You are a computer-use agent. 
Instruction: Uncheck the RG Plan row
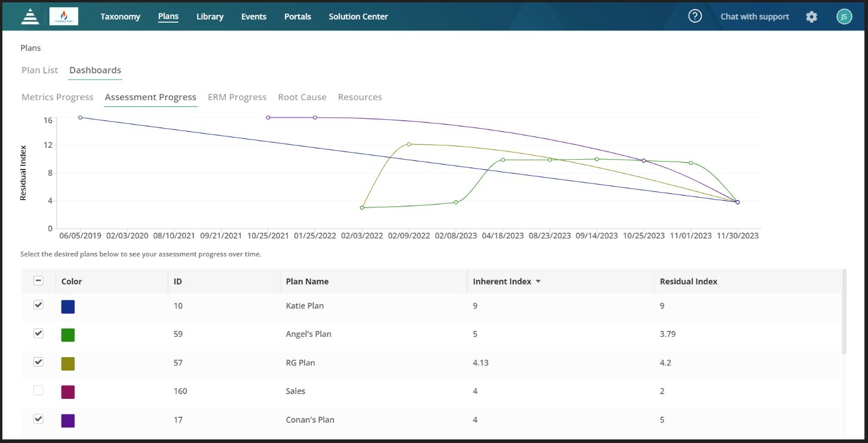[x=38, y=361]
